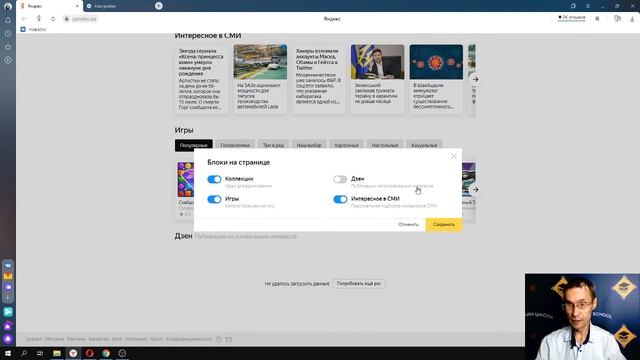Click the Конфиденциальность footer link
This screenshot has height=360, width=640.
point(189,339)
